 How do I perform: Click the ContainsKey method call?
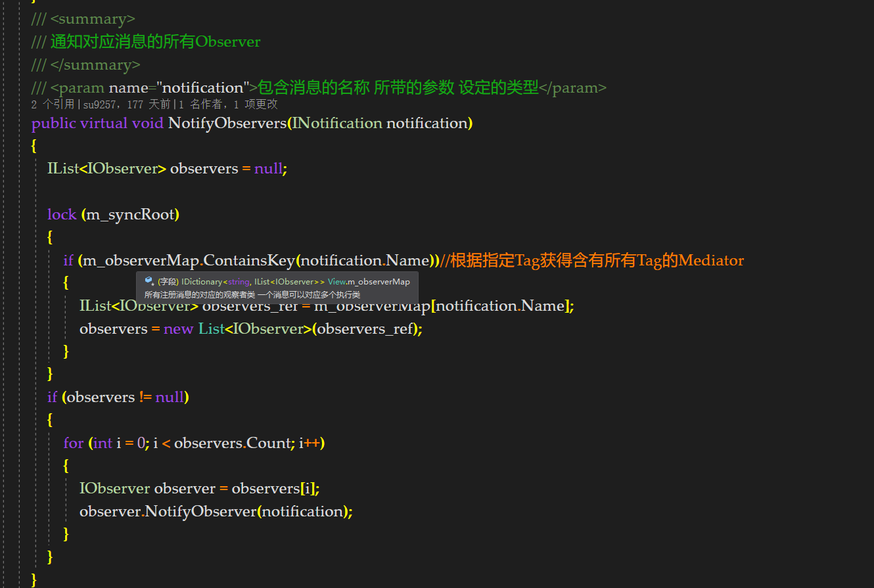tap(248, 260)
